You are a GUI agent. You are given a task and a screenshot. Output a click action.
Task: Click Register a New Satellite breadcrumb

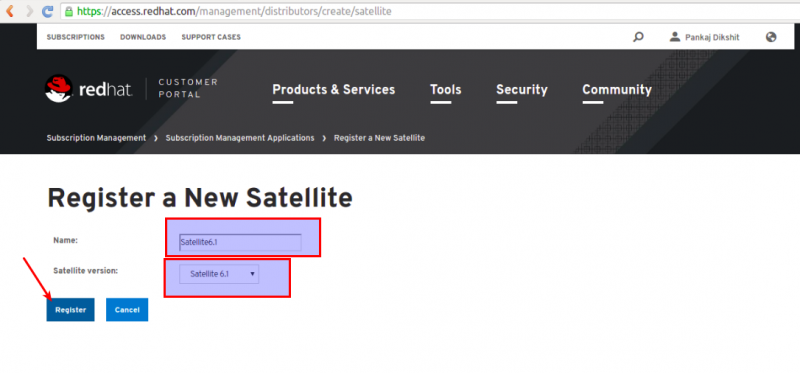click(x=379, y=138)
